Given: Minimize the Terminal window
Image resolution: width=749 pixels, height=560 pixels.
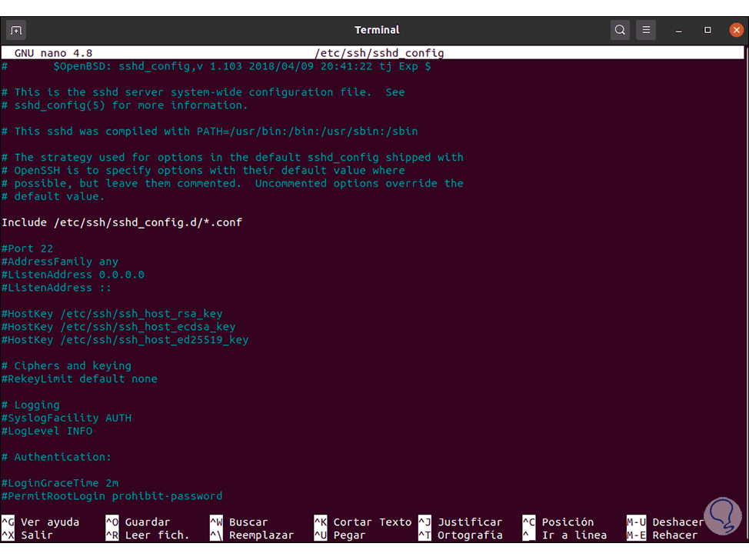Looking at the screenshot, I should (x=678, y=30).
